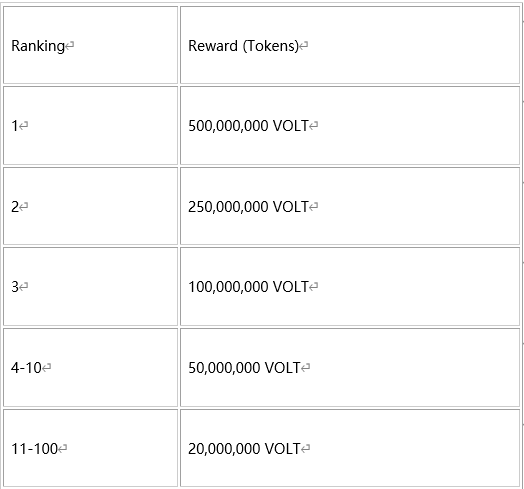
Task: Click the 50,000,000 VOLT reward text
Action: pos(244,368)
